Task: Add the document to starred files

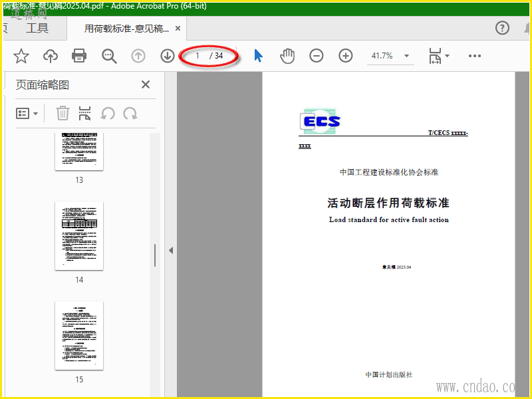Action: click(21, 56)
